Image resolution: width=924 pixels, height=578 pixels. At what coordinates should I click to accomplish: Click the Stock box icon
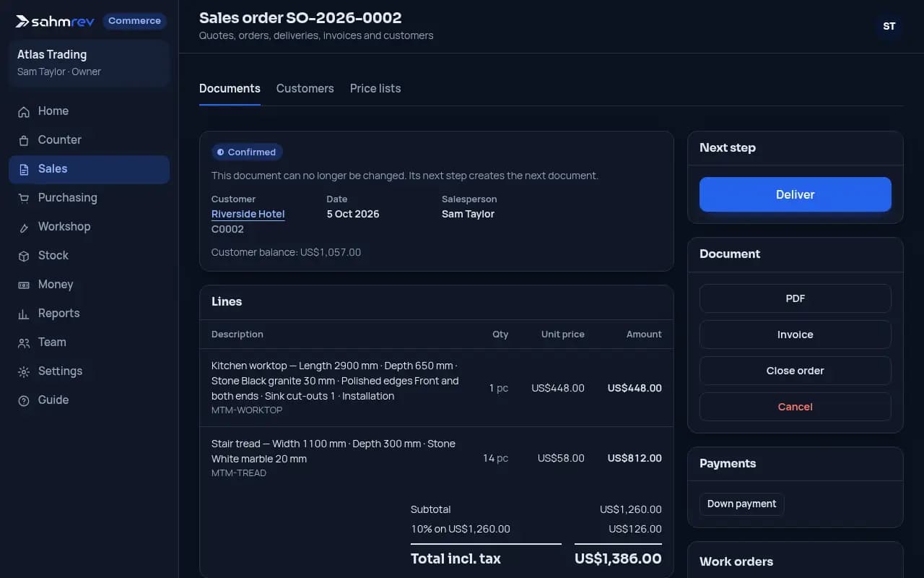(24, 256)
